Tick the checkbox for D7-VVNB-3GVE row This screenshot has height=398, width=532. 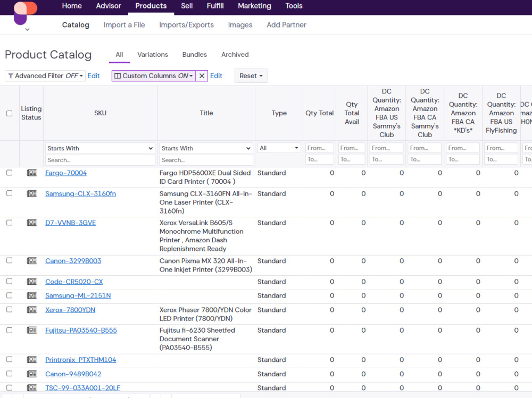click(x=10, y=223)
